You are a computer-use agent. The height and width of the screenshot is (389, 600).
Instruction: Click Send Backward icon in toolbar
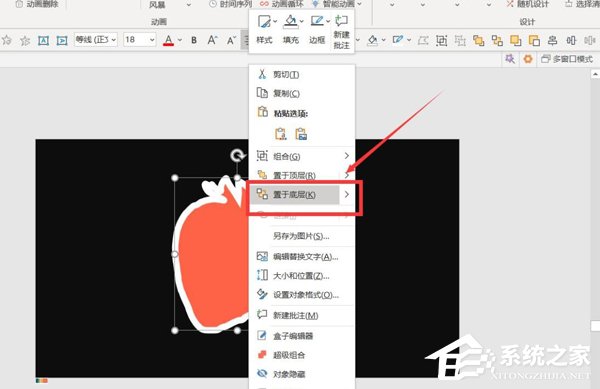(x=534, y=40)
